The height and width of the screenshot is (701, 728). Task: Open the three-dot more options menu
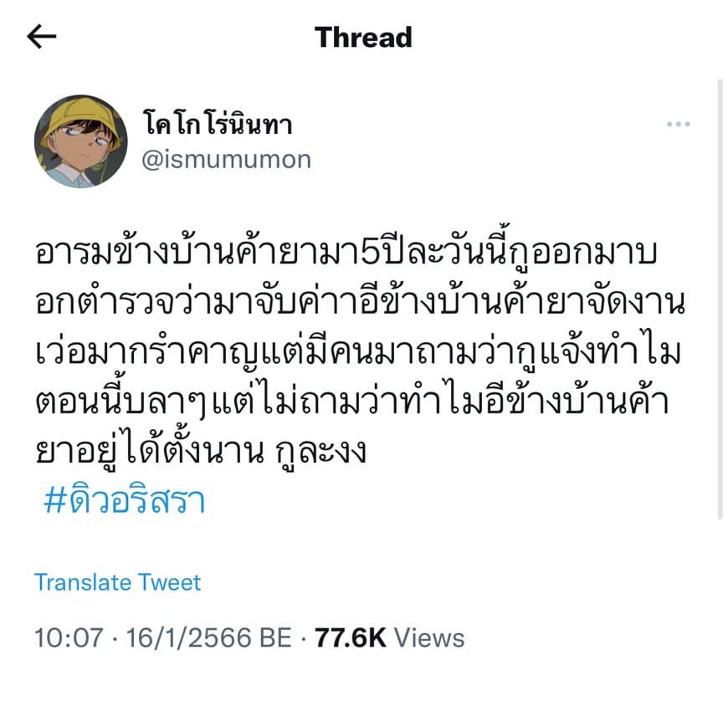point(678,124)
